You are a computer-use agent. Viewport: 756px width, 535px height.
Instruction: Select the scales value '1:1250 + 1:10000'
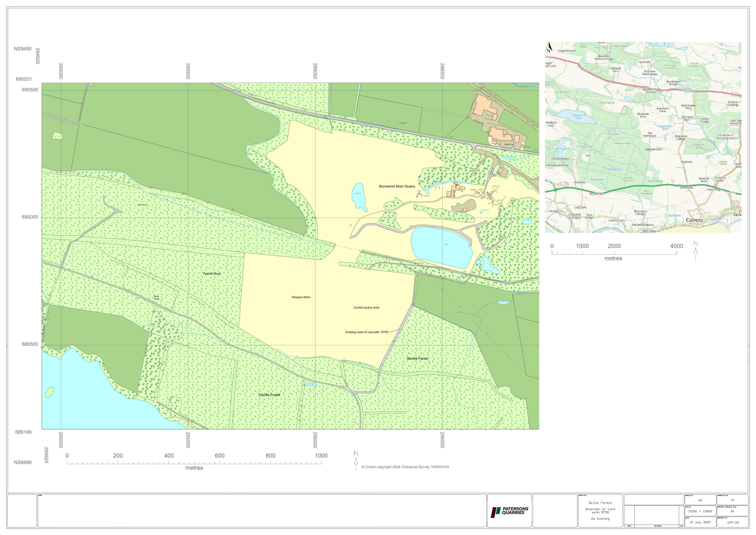700,512
